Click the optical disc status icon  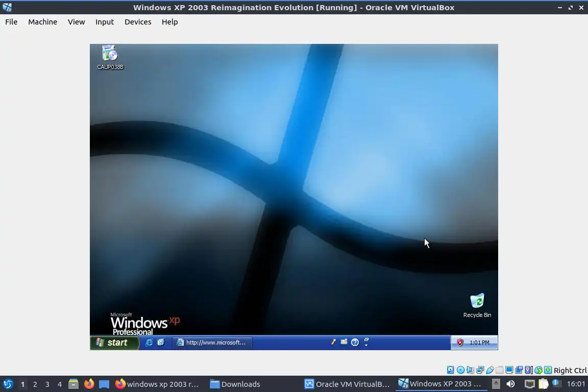(x=460, y=370)
